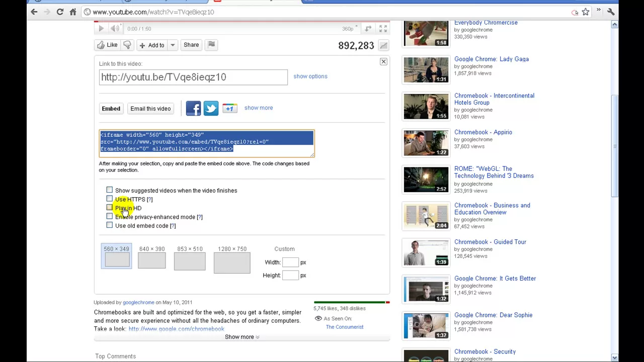
Task: Click the browser back arrow
Action: tap(34, 12)
